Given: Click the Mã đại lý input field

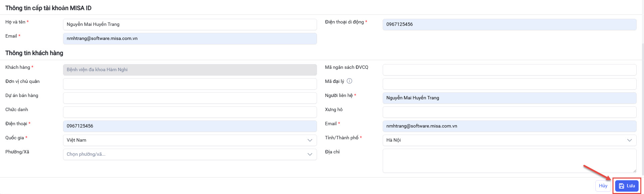Looking at the screenshot, I should point(509,84).
